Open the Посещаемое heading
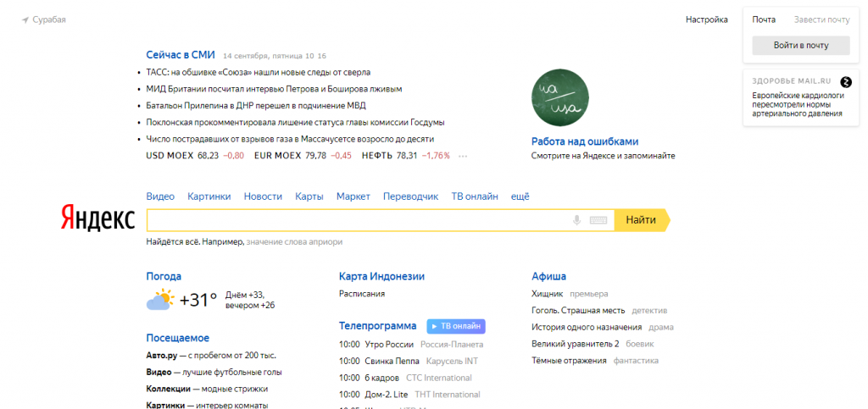 (178, 338)
